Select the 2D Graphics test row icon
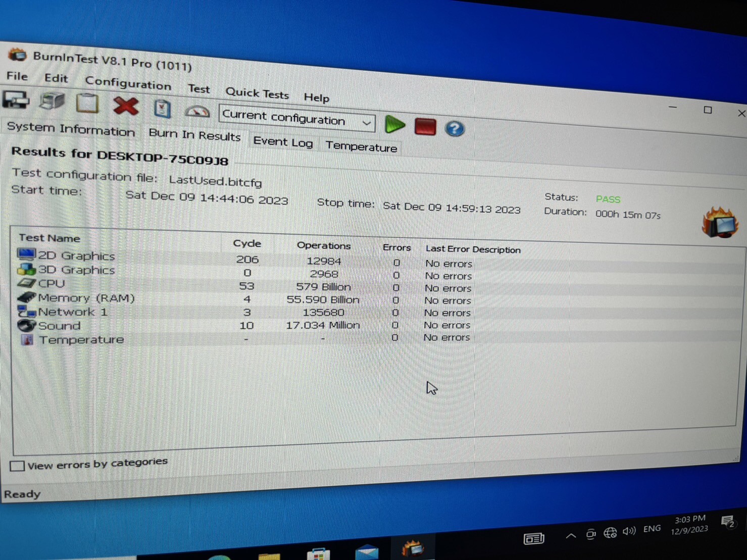 pos(26,254)
